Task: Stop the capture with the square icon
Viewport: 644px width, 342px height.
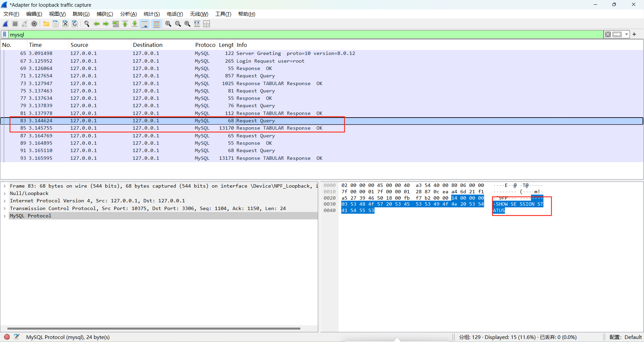Action: (15, 24)
